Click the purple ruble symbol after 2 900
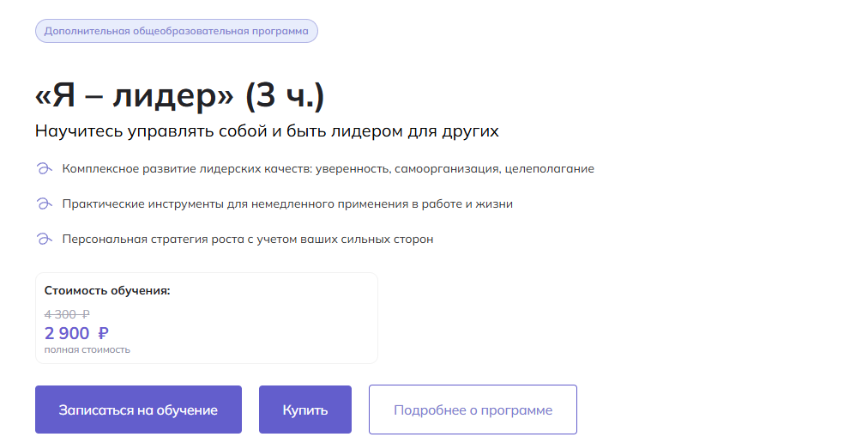The width and height of the screenshot is (868, 443). [x=103, y=333]
